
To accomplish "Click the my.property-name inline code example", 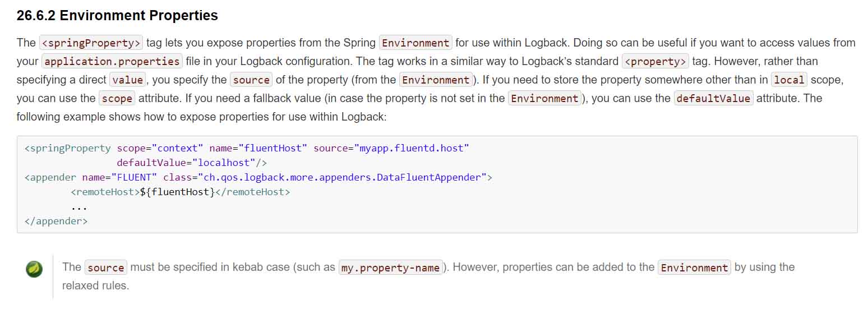I will [391, 268].
